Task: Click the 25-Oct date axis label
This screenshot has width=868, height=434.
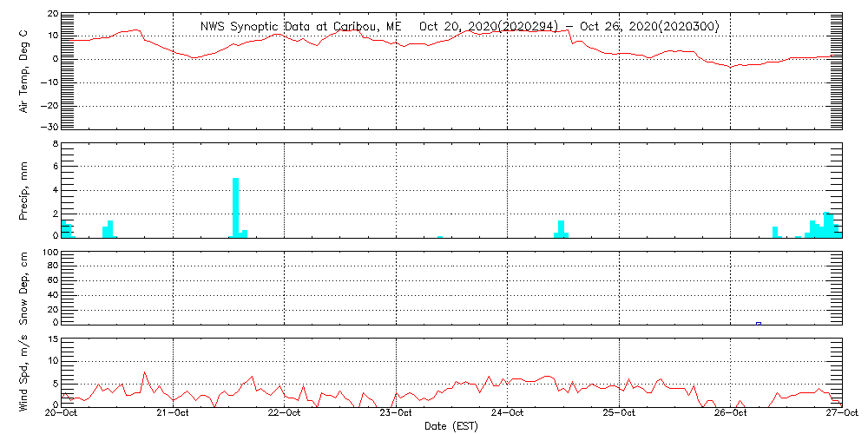Action: pos(619,413)
